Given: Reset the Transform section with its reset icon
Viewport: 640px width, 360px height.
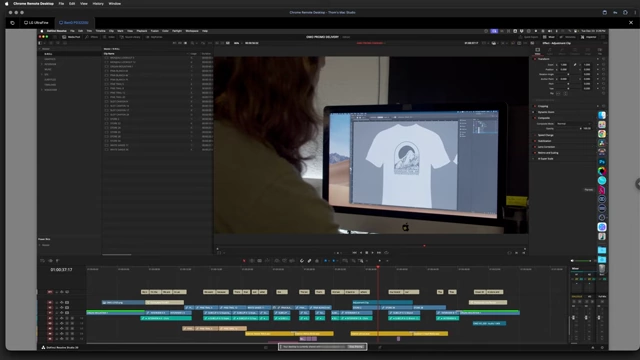Looking at the screenshot, I should click(x=603, y=59).
